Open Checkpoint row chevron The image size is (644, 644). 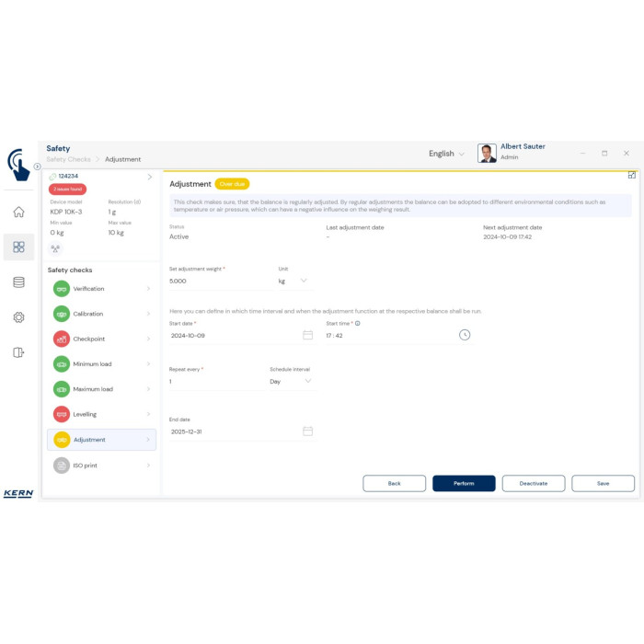148,339
